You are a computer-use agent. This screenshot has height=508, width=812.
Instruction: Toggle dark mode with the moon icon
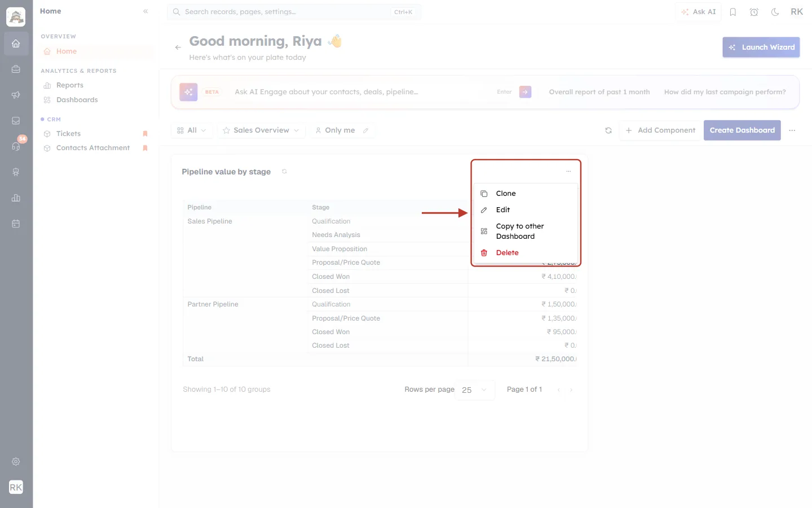click(775, 12)
